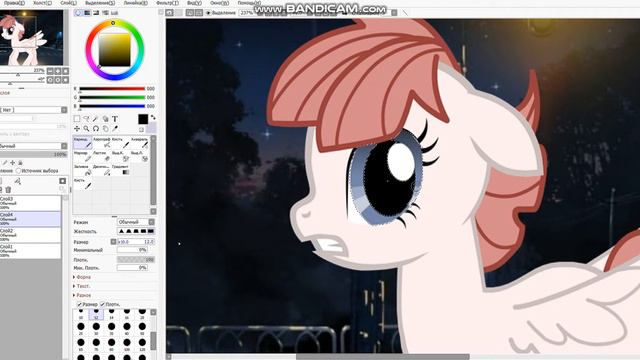Viewport: 640px width, 360px height.
Task: Open the Окно menu
Action: tap(219, 3)
